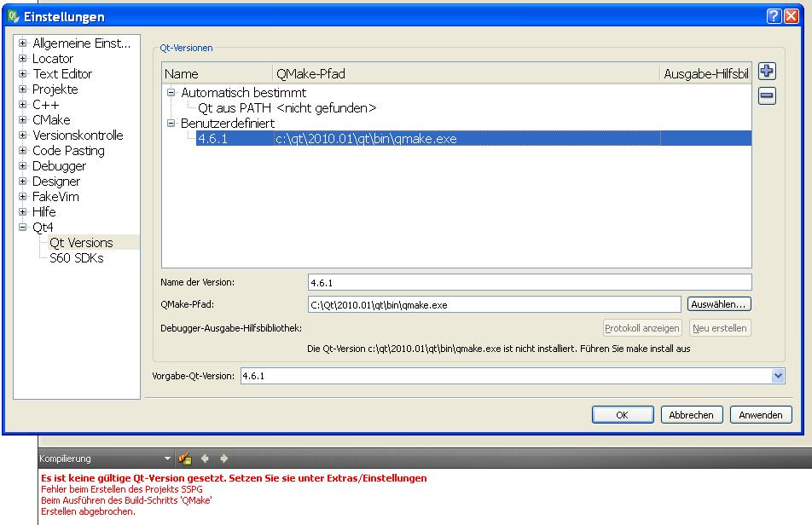
Task: Click the help question mark in title bar
Action: click(x=774, y=16)
